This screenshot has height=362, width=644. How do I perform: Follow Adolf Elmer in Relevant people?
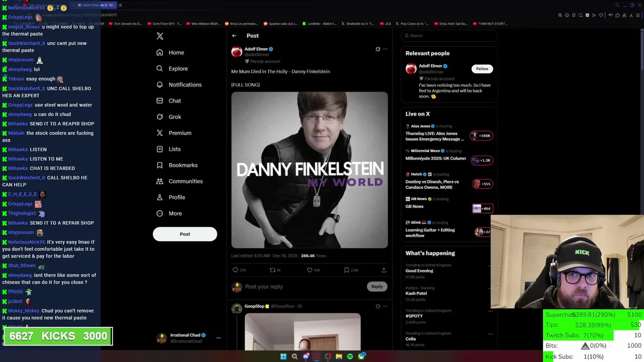click(x=482, y=69)
